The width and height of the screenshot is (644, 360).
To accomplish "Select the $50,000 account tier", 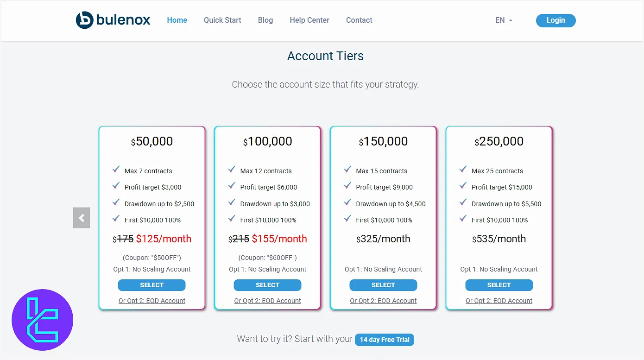I will click(152, 285).
